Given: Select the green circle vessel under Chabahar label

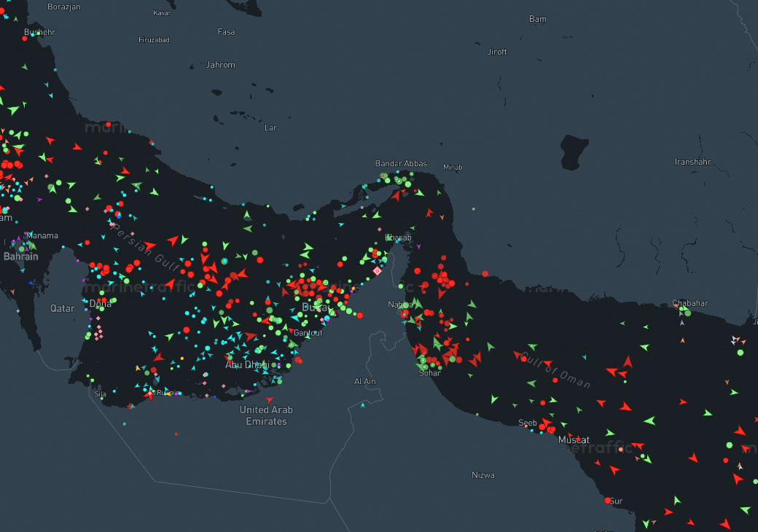Looking at the screenshot, I should pyautogui.click(x=687, y=313).
